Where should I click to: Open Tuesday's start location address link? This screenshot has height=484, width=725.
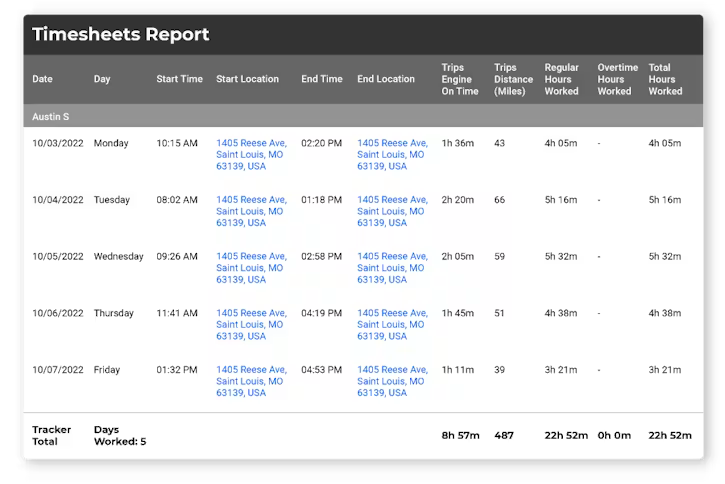point(251,211)
